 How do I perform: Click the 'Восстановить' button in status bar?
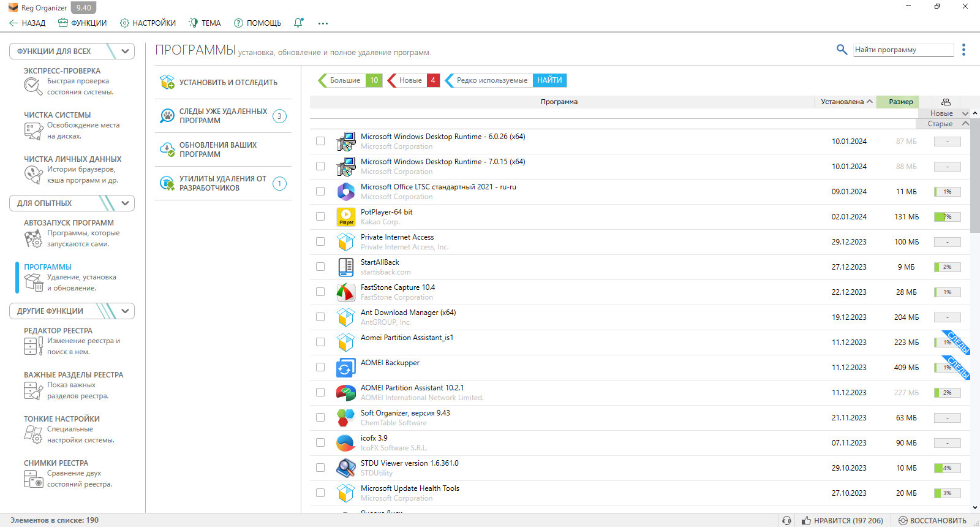coord(932,521)
